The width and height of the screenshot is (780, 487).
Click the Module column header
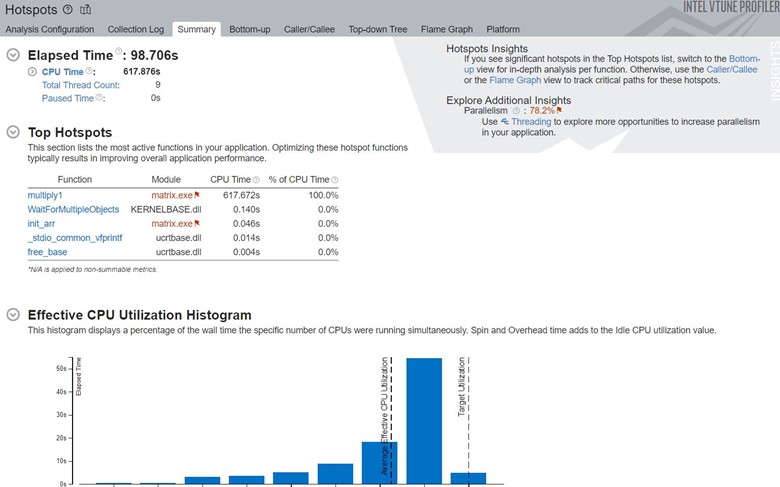(x=166, y=180)
